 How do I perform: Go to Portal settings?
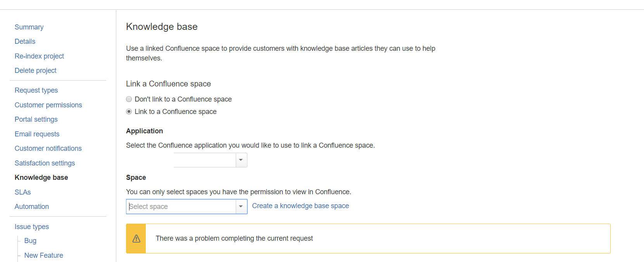(36, 119)
